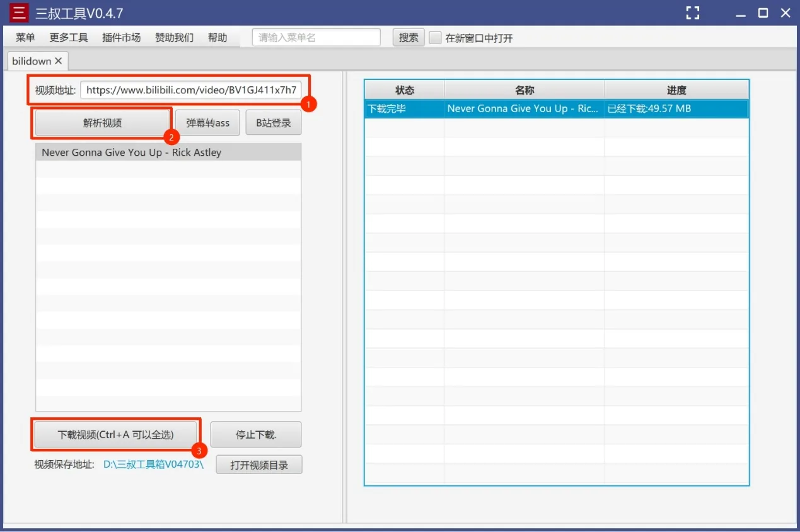Click the 解析视频 button
The height and width of the screenshot is (532, 800).
click(x=103, y=123)
